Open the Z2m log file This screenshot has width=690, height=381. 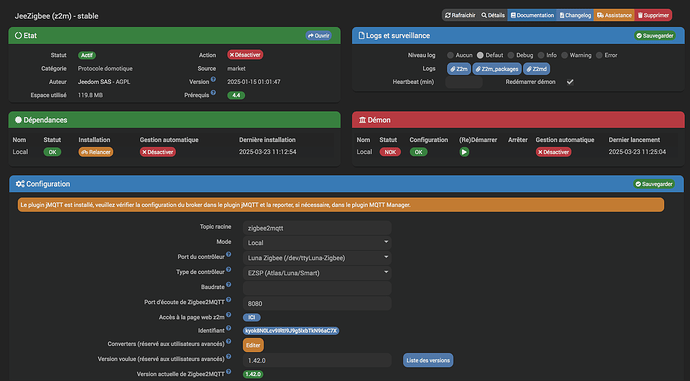tap(459, 69)
